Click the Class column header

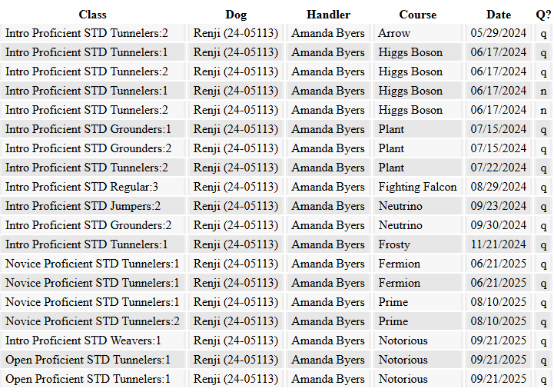click(92, 15)
